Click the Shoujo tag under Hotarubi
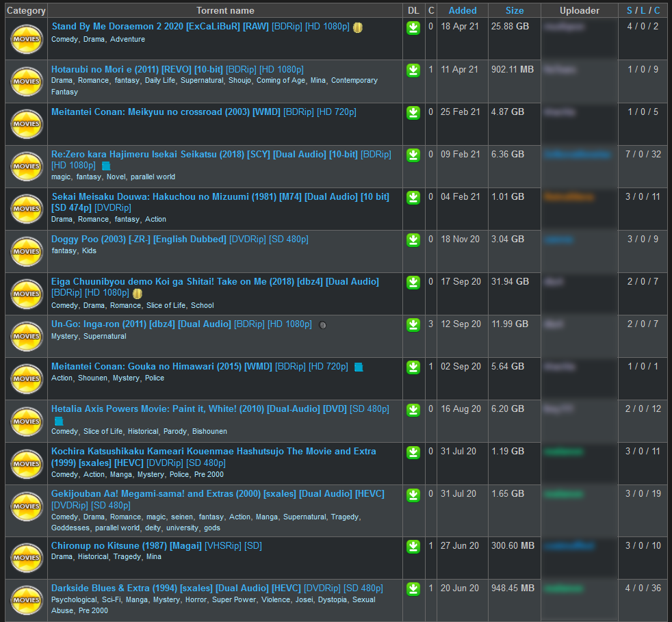This screenshot has width=672, height=622. 240,81
